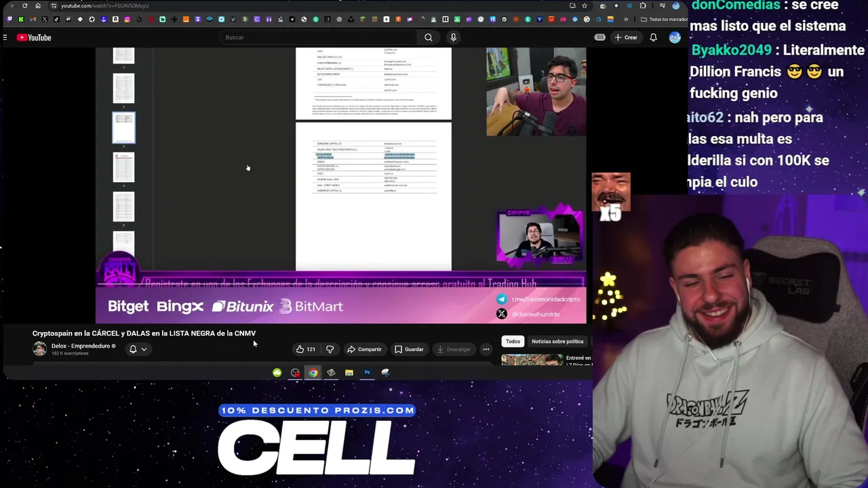This screenshot has height=488, width=868.
Task: Open the Kick bookmark icon
Action: [x=21, y=19]
